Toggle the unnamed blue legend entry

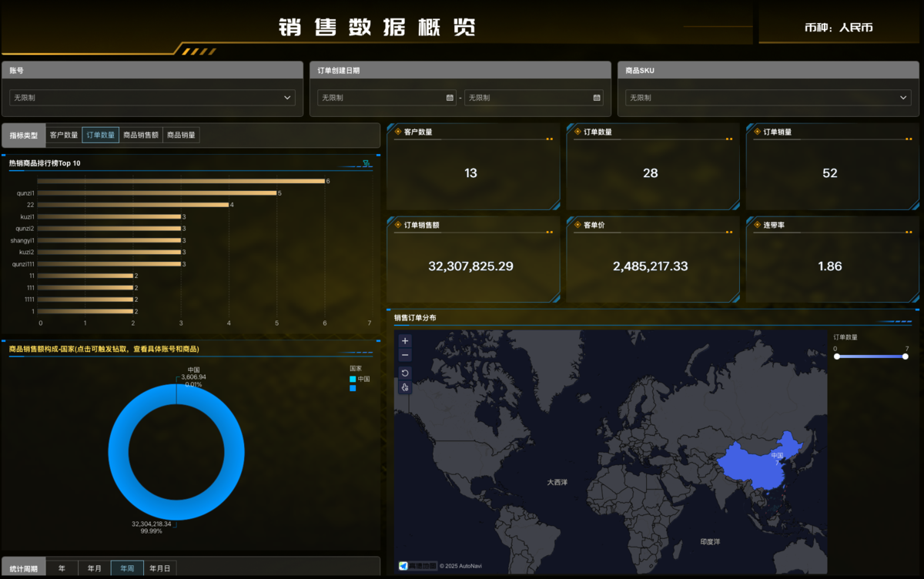pyautogui.click(x=353, y=388)
